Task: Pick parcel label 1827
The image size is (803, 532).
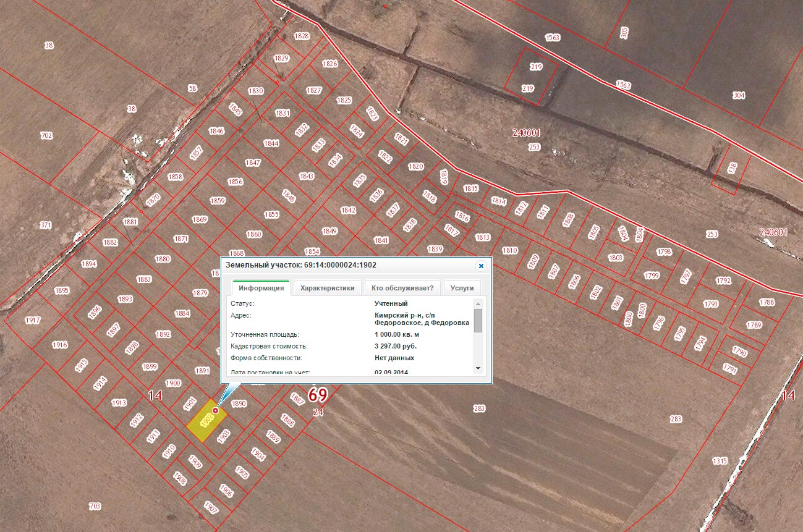Action: (314, 90)
